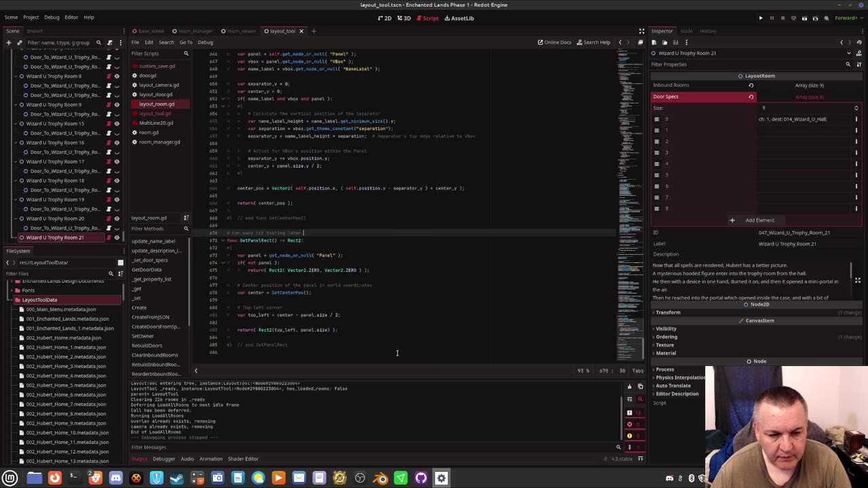Run the current scene
The image size is (868, 488).
tap(804, 18)
